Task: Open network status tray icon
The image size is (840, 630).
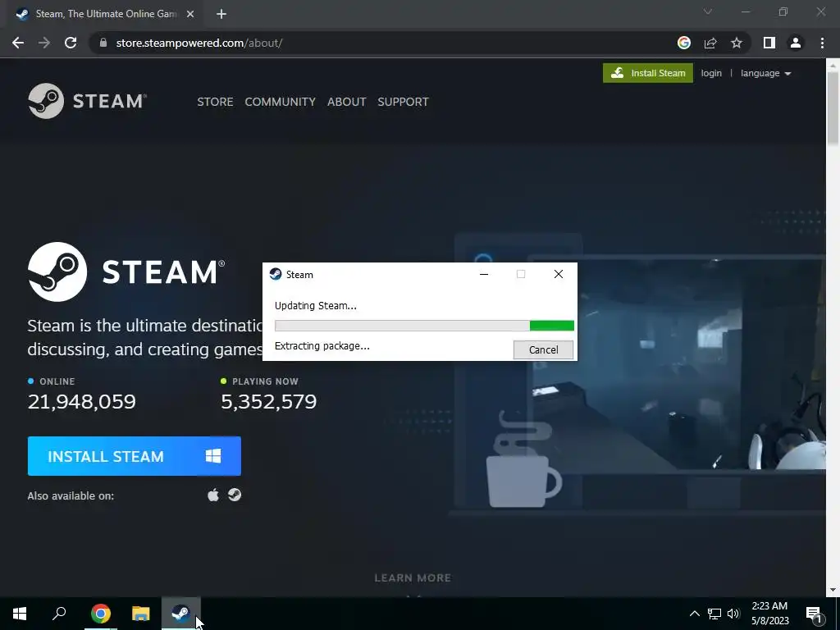Action: coord(714,614)
